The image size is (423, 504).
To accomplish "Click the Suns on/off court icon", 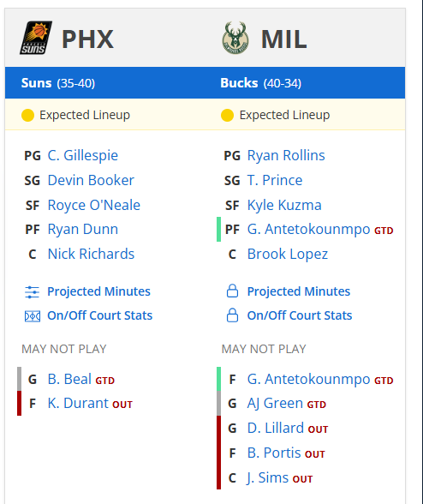I will 33,316.
